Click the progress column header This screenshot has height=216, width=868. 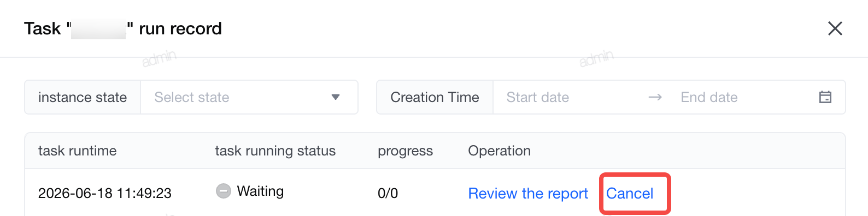[406, 151]
